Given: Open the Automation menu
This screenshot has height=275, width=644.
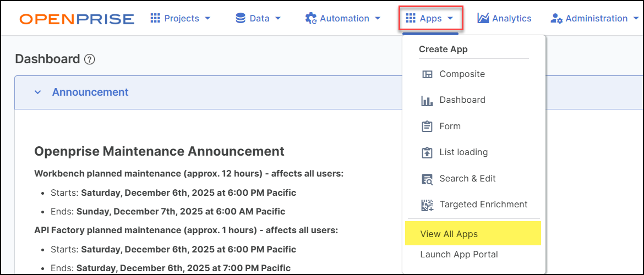Looking at the screenshot, I should 343,19.
